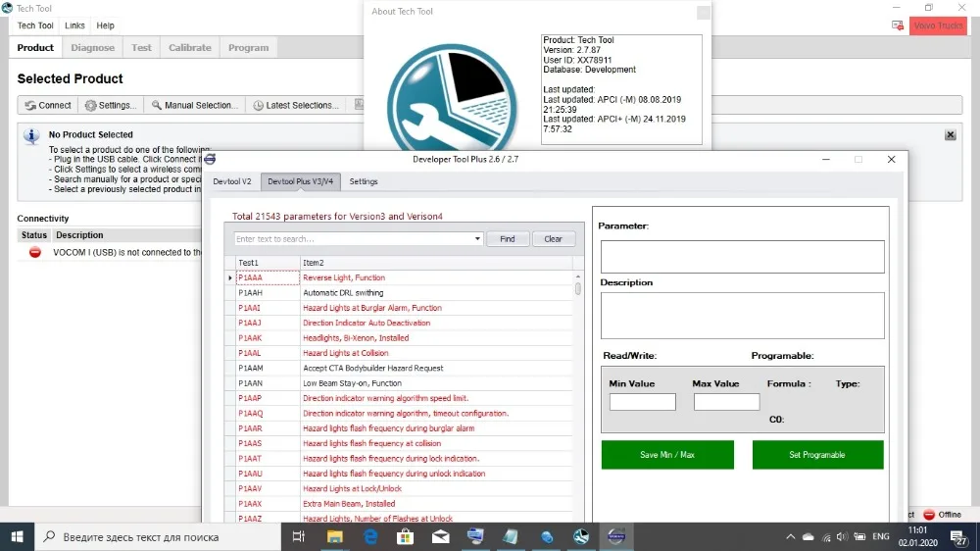980x551 pixels.
Task: Open Latest Selections clock icon
Action: coord(258,105)
